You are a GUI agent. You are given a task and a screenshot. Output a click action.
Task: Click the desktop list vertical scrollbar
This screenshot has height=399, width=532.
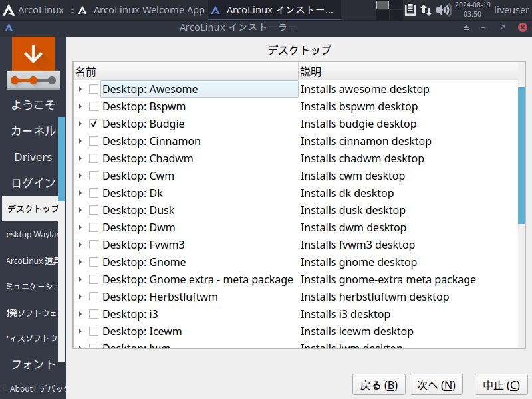pyautogui.click(x=521, y=153)
